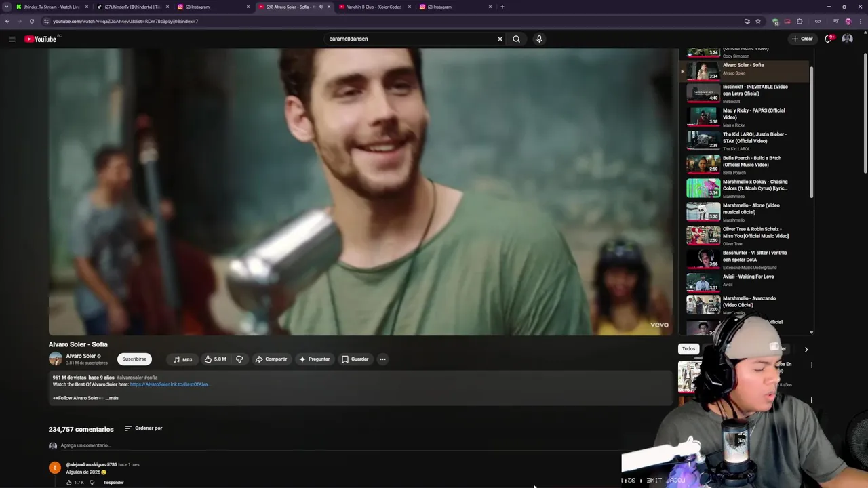The height and width of the screenshot is (488, 868).
Task: Open Alvaro Soler channel avatar
Action: point(56,359)
